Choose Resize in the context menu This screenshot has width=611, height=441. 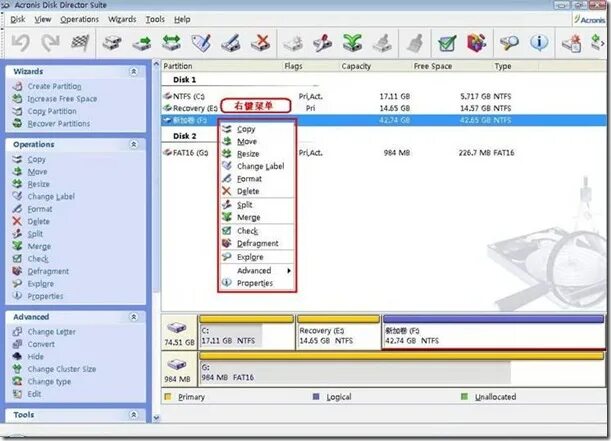click(256, 154)
